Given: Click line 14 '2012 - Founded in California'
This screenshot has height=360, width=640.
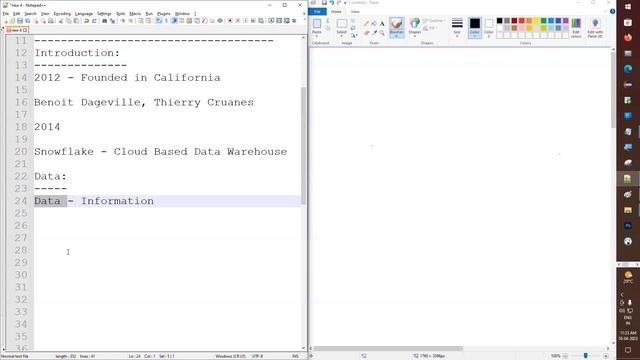Looking at the screenshot, I should point(127,78).
